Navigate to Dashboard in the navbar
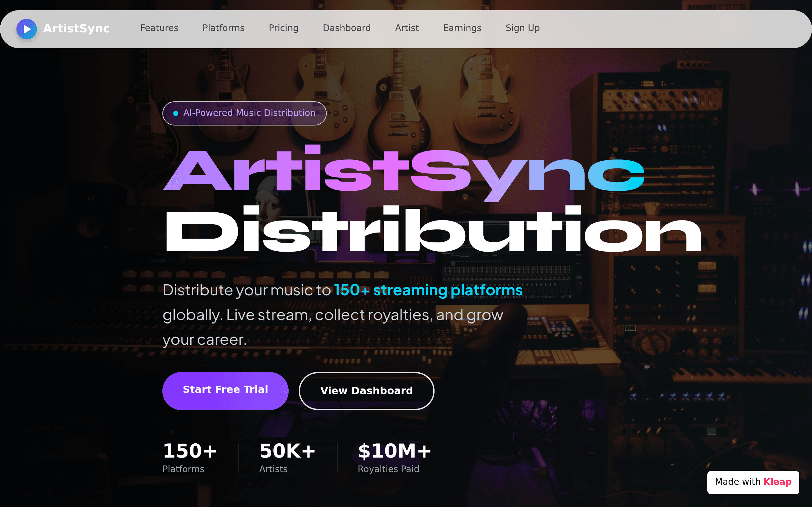 click(x=347, y=28)
